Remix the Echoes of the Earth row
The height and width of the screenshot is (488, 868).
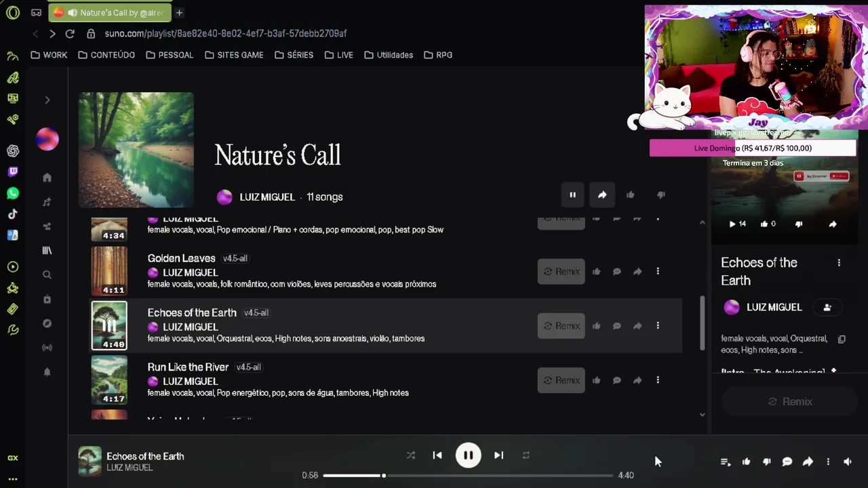click(x=561, y=325)
